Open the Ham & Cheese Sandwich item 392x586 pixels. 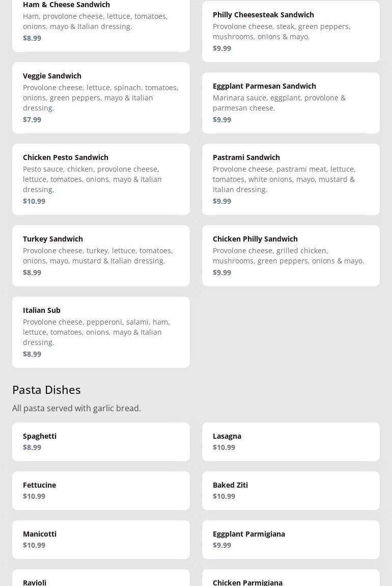pos(101,23)
